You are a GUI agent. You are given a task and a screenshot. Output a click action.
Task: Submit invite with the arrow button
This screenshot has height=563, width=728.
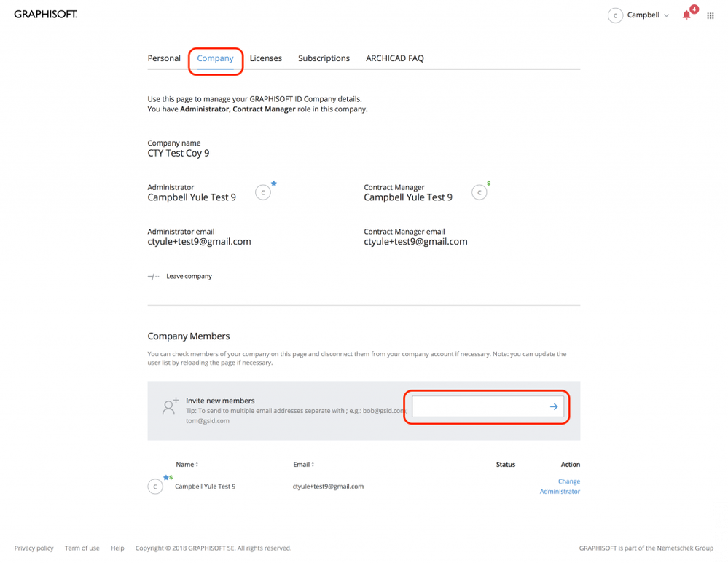[553, 406]
